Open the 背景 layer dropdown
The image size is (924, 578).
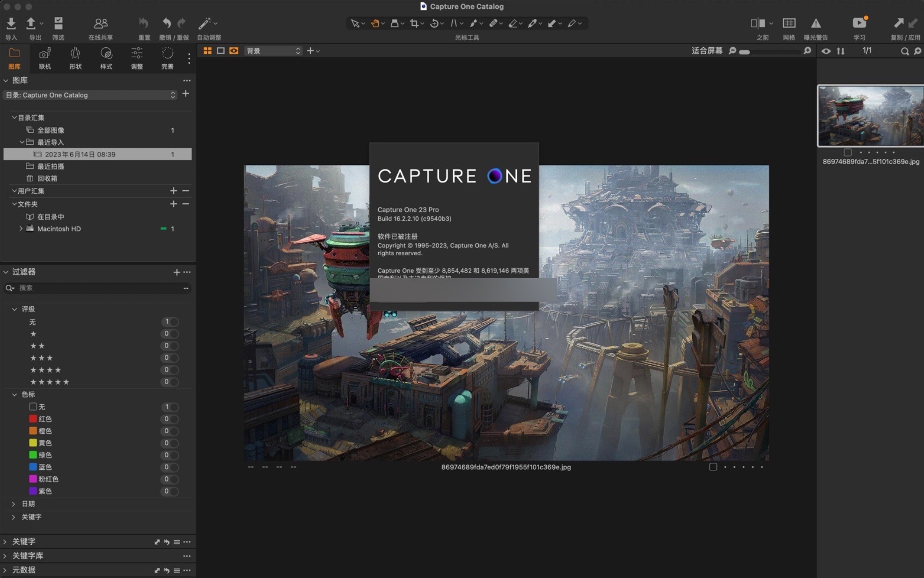pos(273,51)
